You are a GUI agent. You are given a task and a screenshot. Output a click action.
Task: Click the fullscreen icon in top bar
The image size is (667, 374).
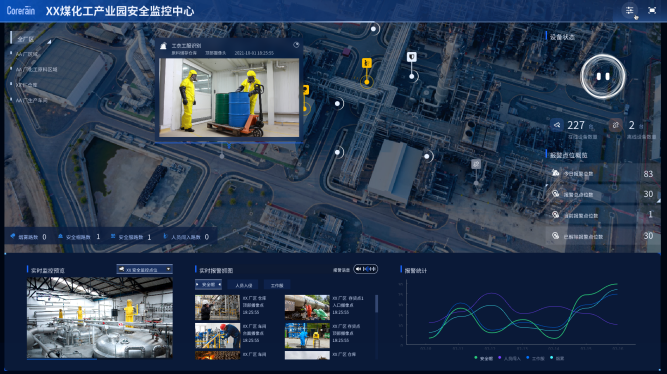[652, 10]
